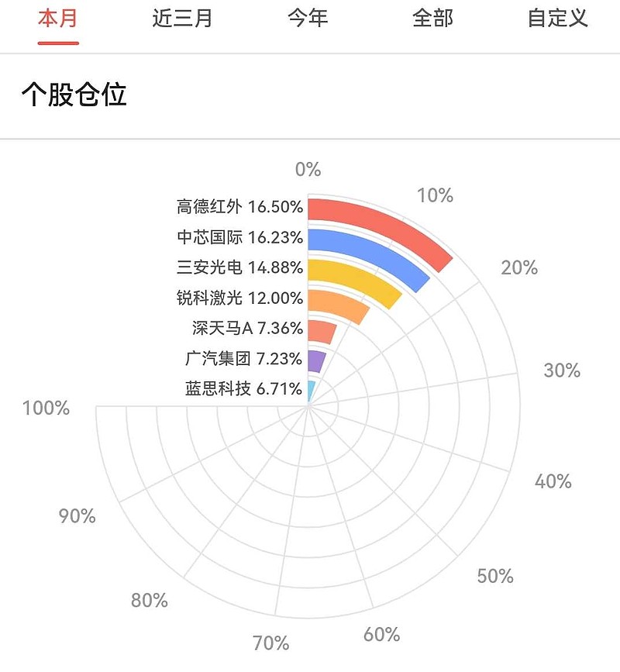Show the 全部 time range tab
The image size is (620, 672).
432,19
